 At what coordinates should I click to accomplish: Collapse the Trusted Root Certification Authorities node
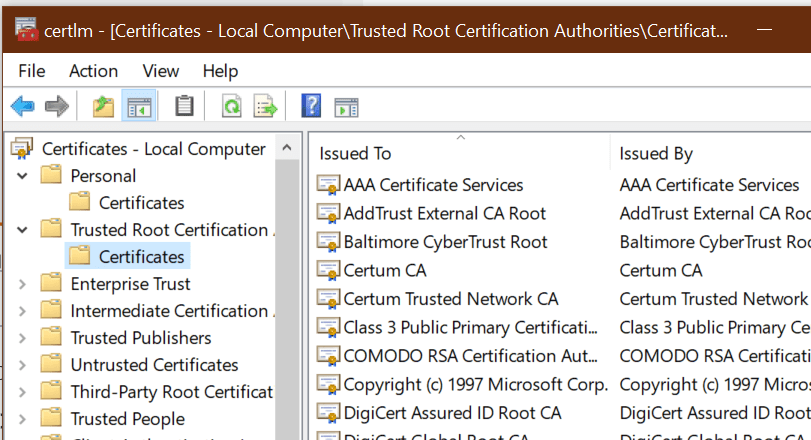(x=22, y=230)
